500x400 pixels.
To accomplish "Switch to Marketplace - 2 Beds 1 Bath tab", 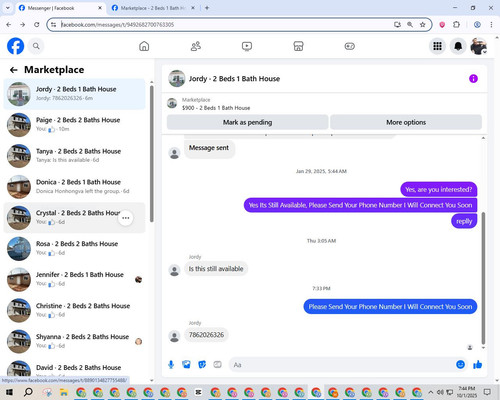I will tap(152, 8).
